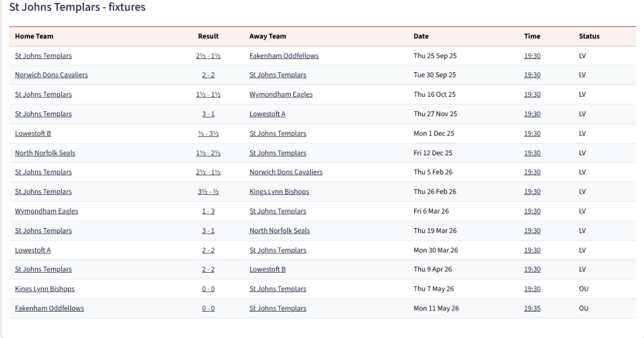Click the 19:35 time link

coord(532,308)
